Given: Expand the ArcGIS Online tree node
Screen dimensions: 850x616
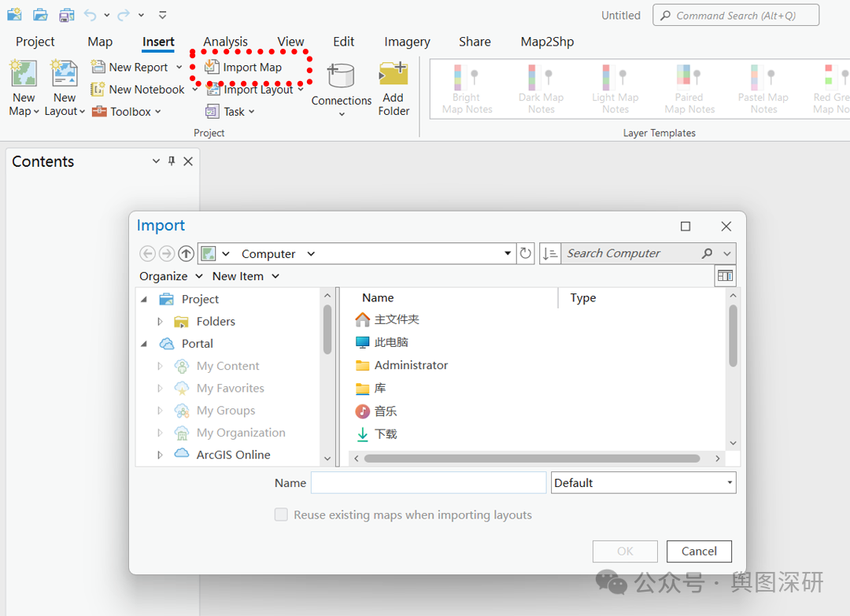Looking at the screenshot, I should coord(159,455).
